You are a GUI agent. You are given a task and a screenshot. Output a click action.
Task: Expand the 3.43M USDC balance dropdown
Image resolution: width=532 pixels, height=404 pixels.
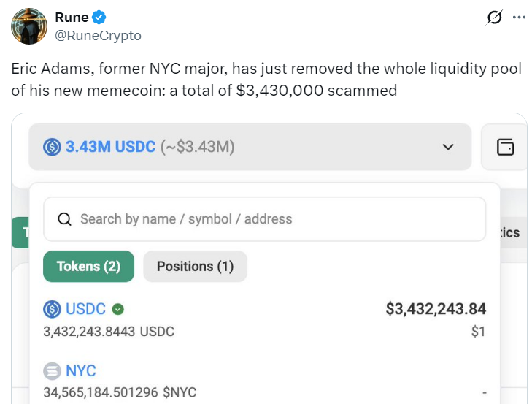point(250,147)
